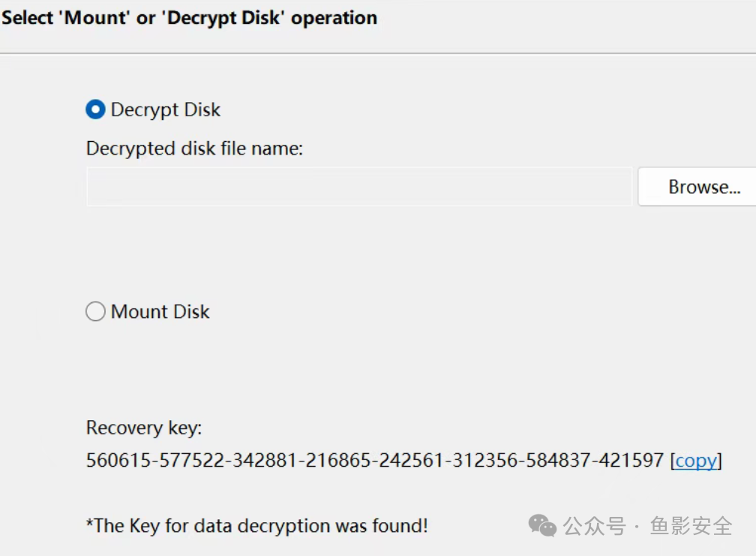Select the Decrypt Disk radio button
Image resolution: width=756 pixels, height=556 pixels.
click(x=95, y=110)
